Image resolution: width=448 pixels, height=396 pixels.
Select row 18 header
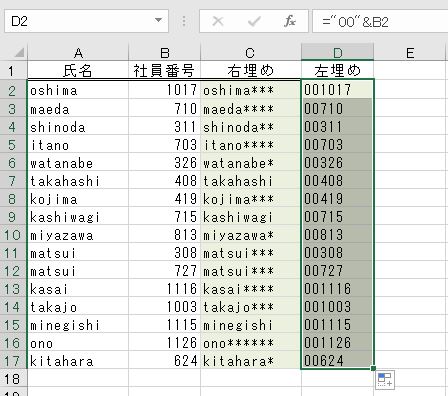(x=13, y=379)
